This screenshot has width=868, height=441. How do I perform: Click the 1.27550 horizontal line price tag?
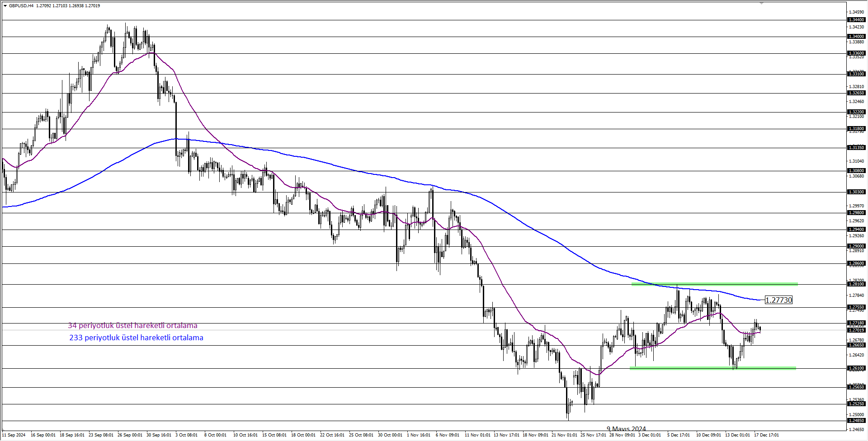coord(856,307)
